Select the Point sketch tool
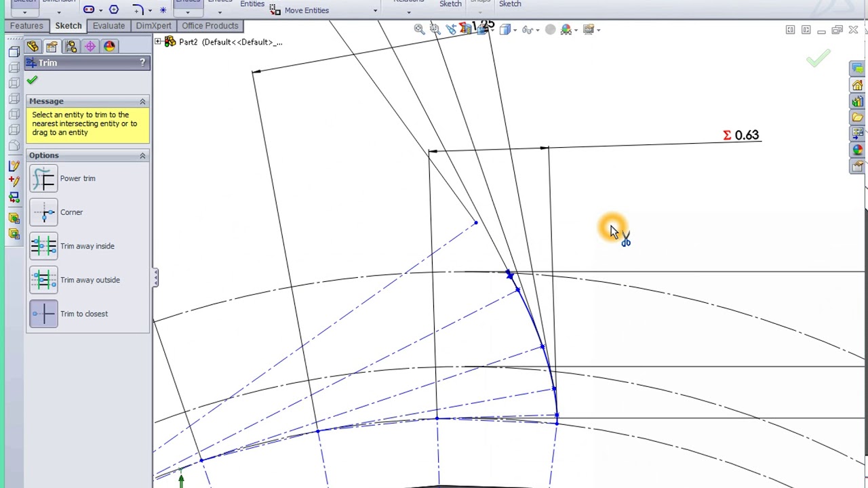 [x=163, y=10]
